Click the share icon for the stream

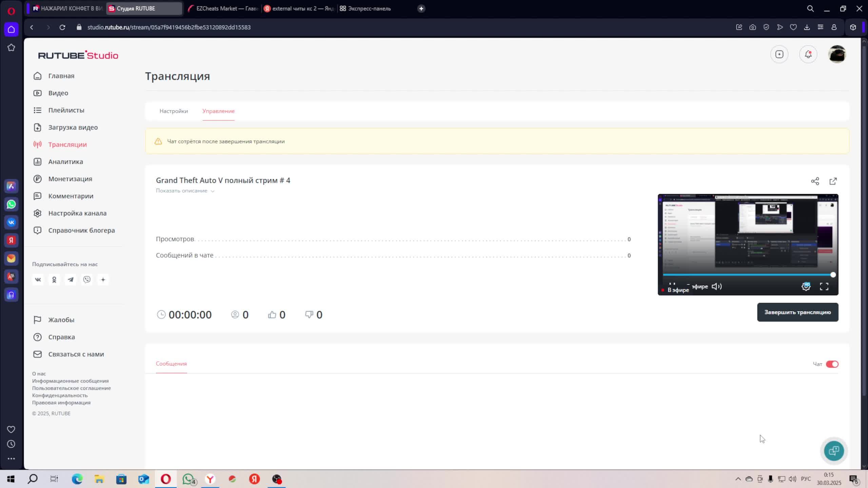click(815, 181)
